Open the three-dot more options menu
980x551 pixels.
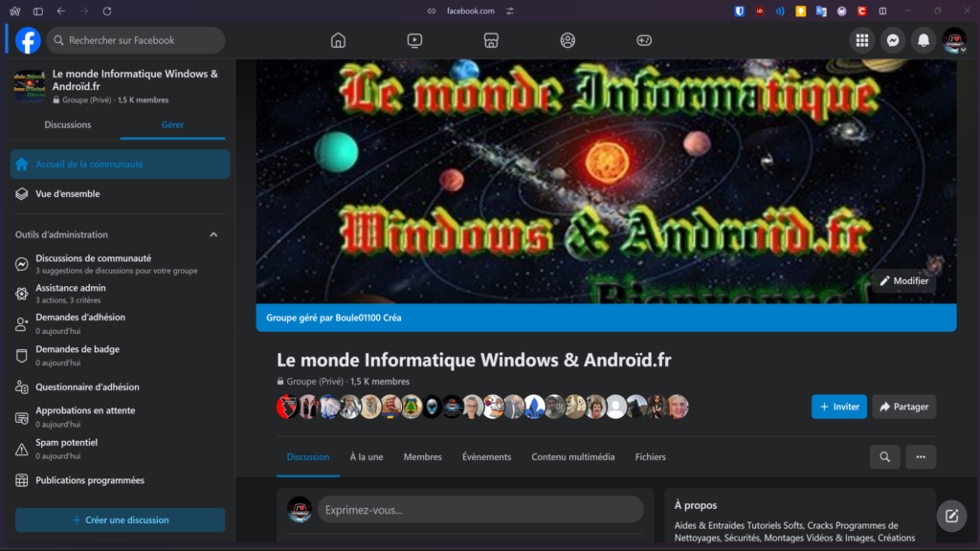click(921, 457)
